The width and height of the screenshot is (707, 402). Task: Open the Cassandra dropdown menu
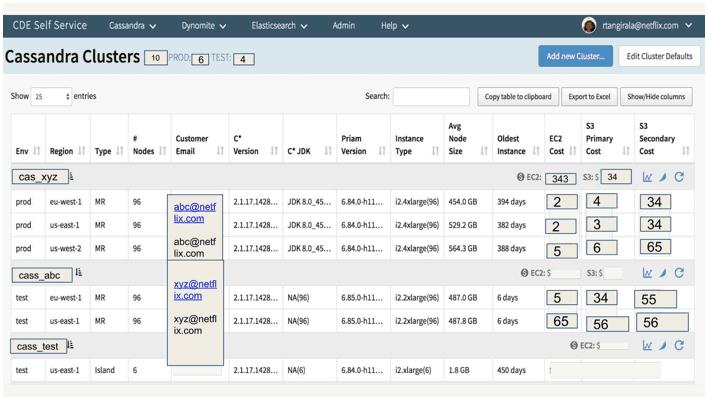(x=132, y=26)
